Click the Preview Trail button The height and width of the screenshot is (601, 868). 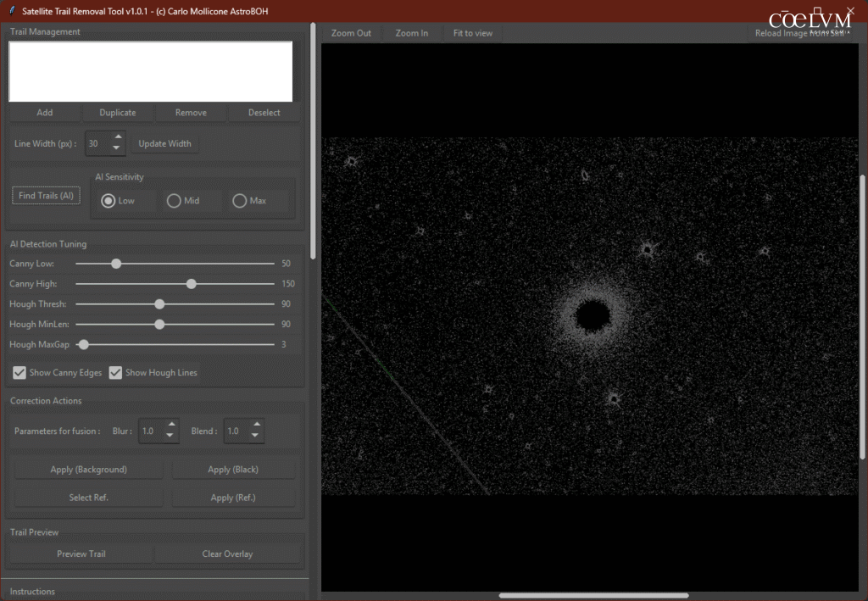point(81,554)
